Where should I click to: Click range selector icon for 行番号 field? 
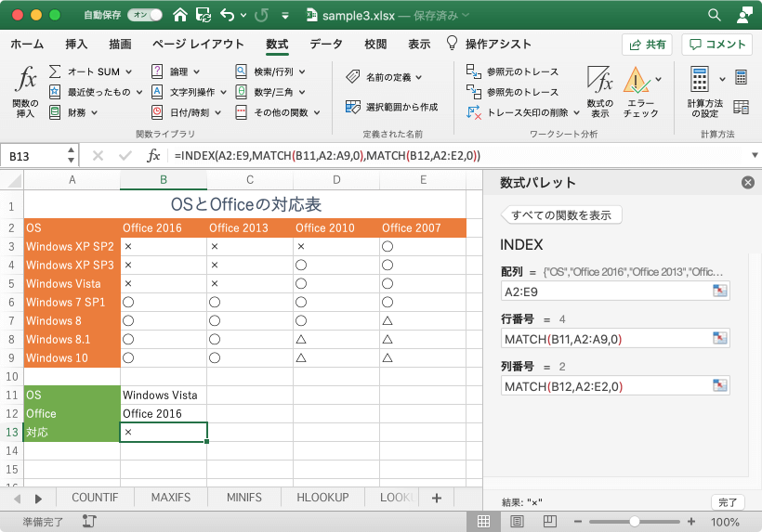720,338
